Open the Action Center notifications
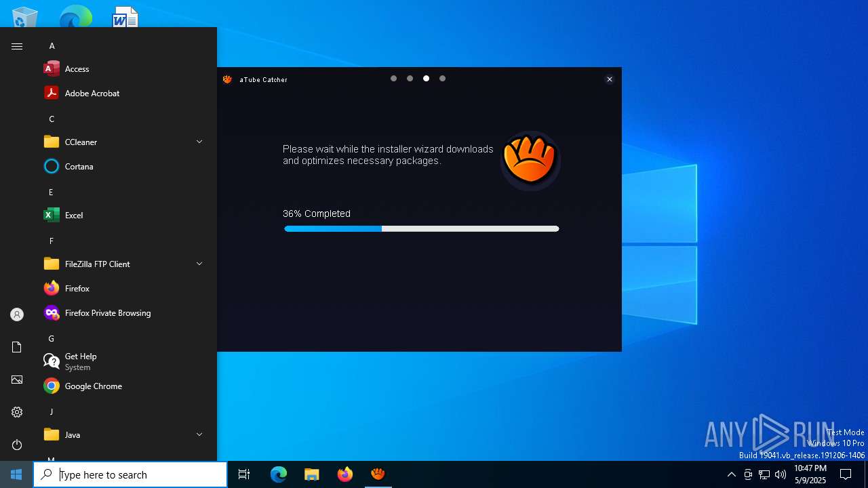This screenshot has height=488, width=868. [x=846, y=474]
